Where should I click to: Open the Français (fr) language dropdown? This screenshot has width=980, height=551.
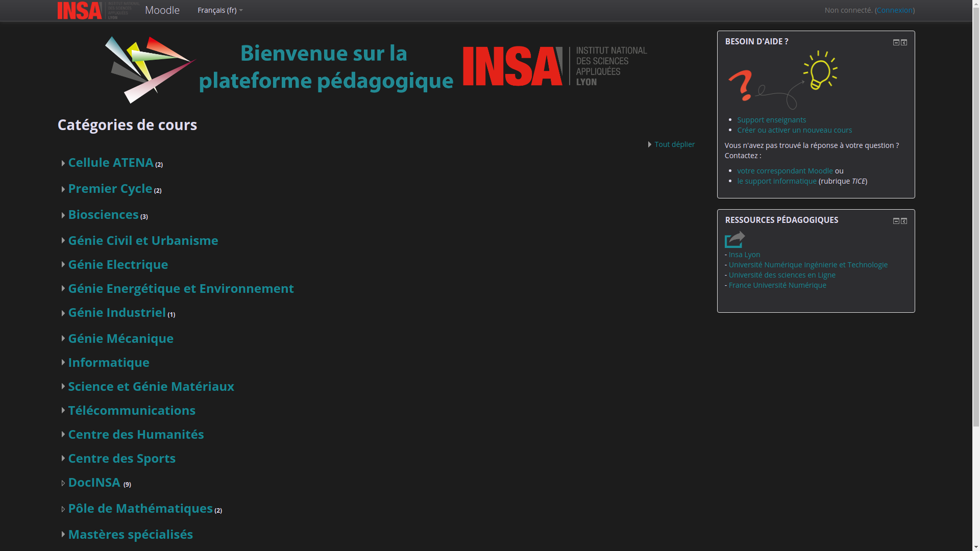[220, 10]
